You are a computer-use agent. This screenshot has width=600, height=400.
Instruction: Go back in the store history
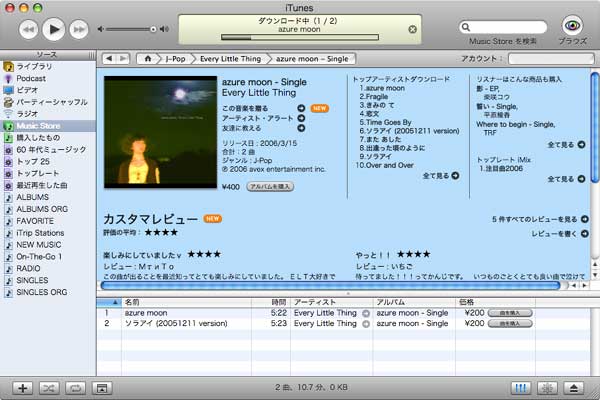109,59
